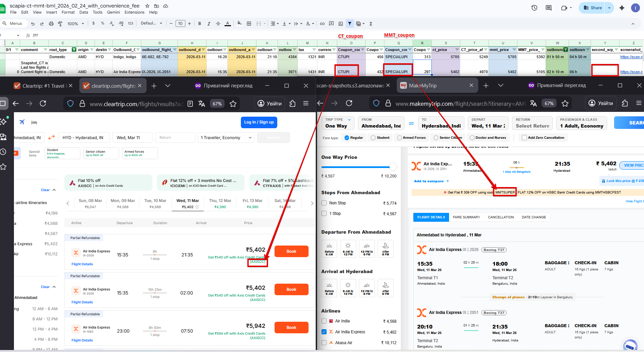644x352 pixels.
Task: Apply italic formatting in Sheets
Action: pyautogui.click(x=209, y=24)
